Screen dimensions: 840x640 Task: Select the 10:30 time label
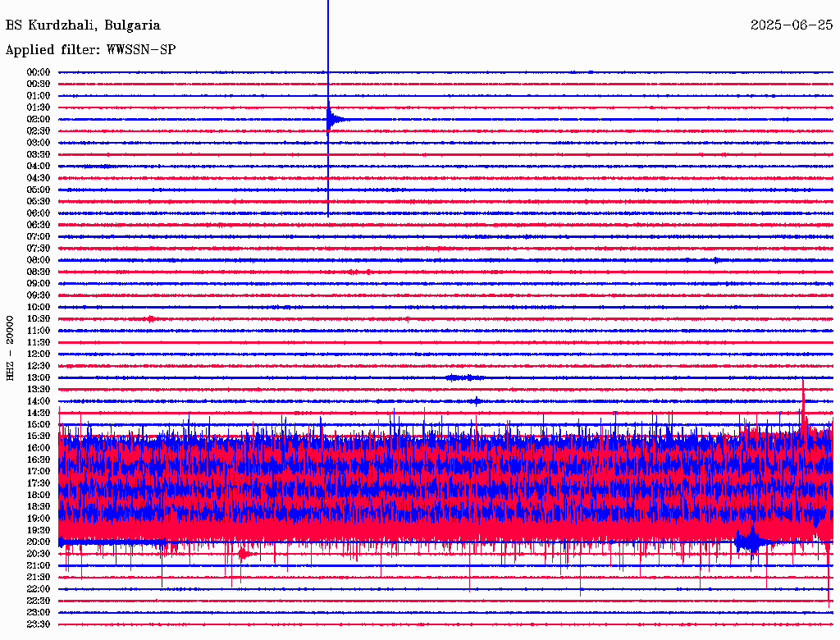[x=39, y=319]
